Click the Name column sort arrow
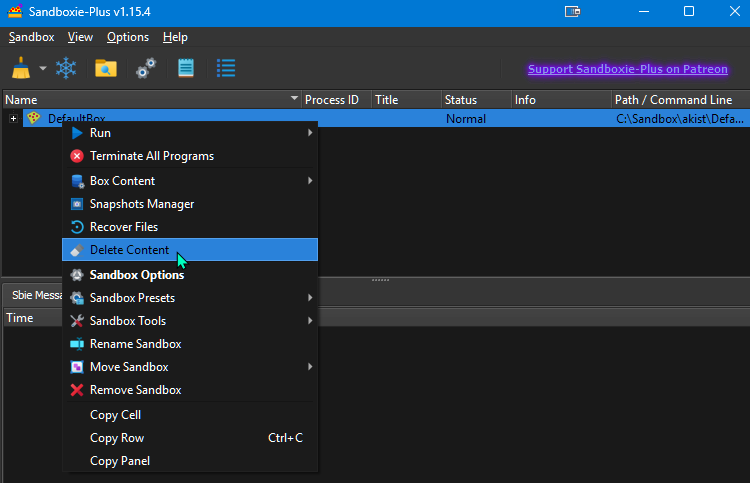The height and width of the screenshot is (483, 750). (x=294, y=98)
